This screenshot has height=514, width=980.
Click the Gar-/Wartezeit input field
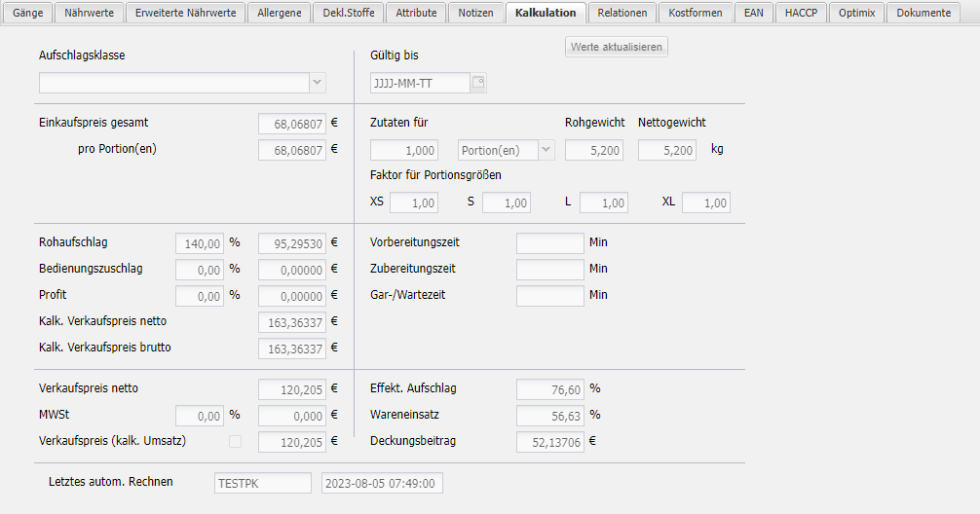pyautogui.click(x=549, y=295)
